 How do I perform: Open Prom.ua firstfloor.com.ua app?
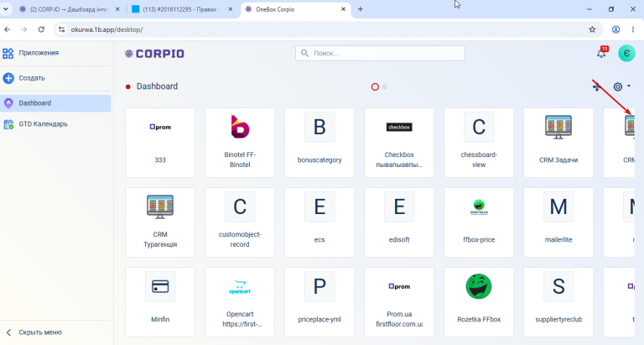point(399,302)
